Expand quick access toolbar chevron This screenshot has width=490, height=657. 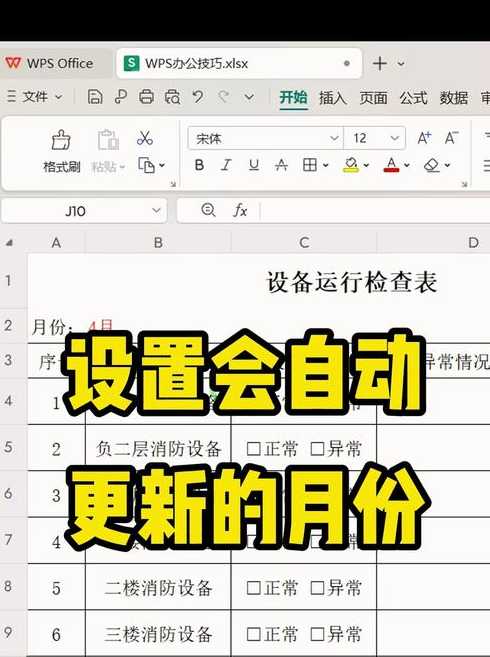pyautogui.click(x=249, y=97)
